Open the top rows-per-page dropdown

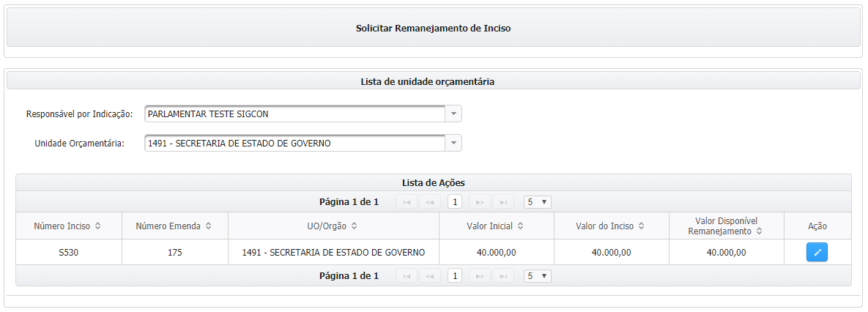click(537, 201)
